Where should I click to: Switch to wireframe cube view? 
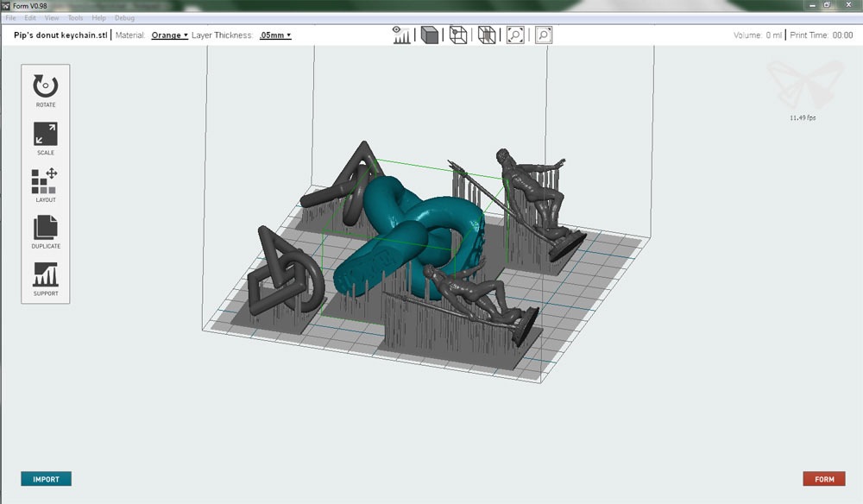pyautogui.click(x=458, y=35)
